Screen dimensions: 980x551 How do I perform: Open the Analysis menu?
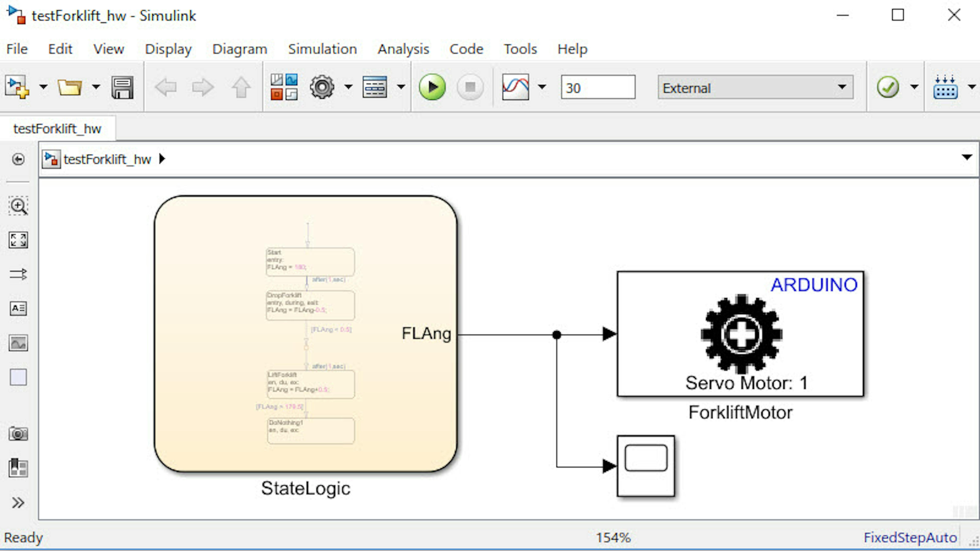coord(403,49)
